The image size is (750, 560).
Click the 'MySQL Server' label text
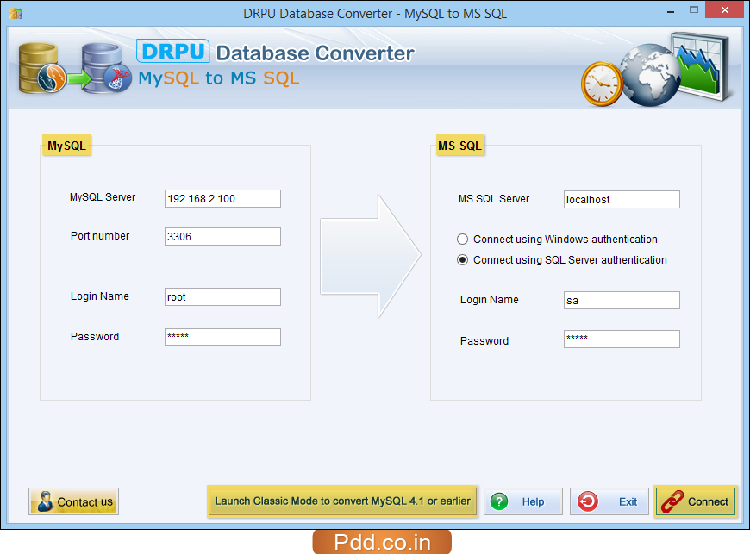[103, 197]
